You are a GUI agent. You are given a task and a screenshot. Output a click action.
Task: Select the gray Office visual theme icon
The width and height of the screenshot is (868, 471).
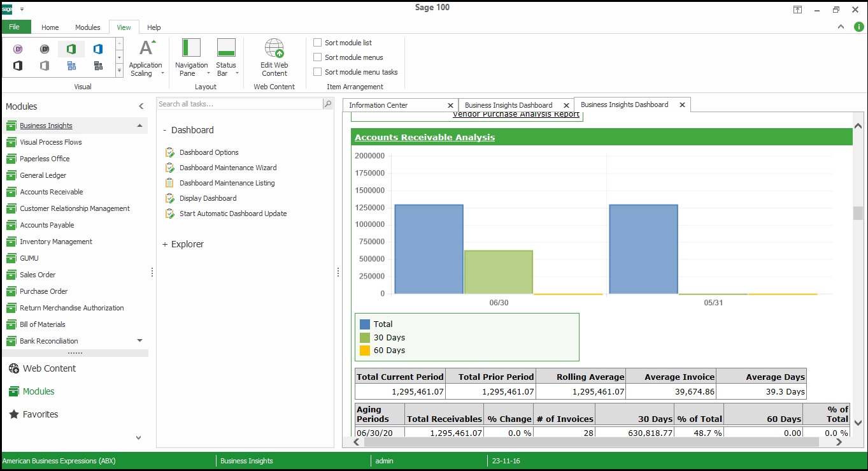click(45, 66)
